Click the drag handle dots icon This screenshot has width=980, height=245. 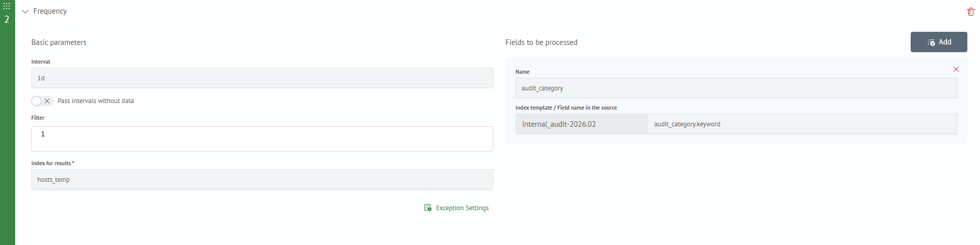(x=7, y=7)
